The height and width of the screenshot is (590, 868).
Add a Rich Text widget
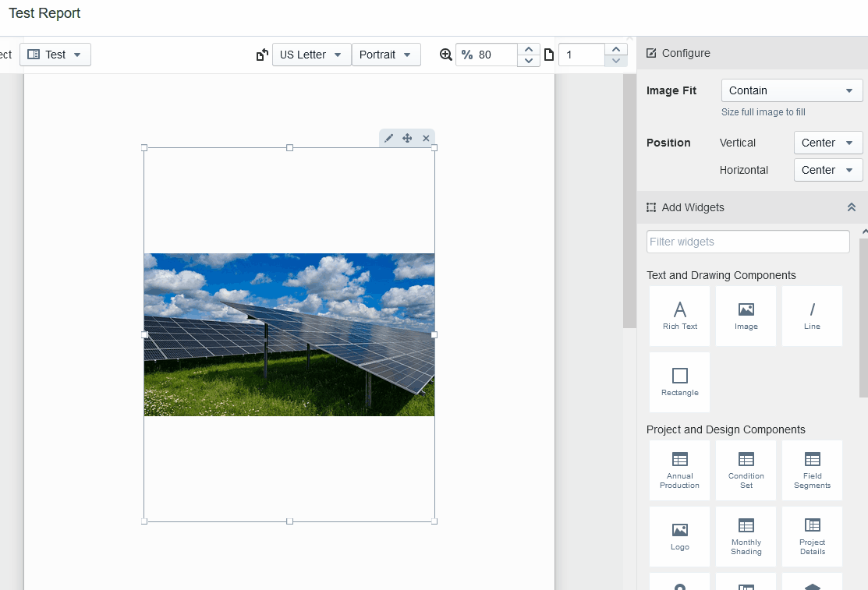point(679,316)
